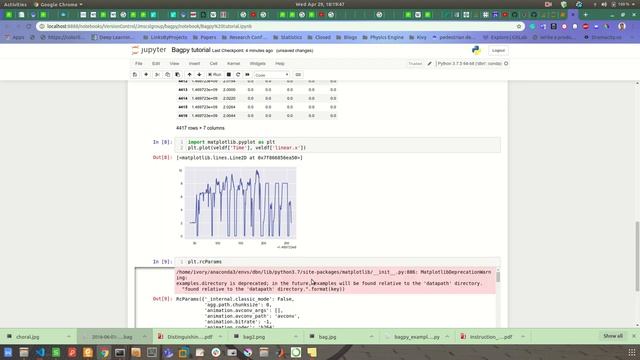Screen dimensions: 640x360
Task: Click into cell containing plt.rcParams
Action: coord(337,262)
